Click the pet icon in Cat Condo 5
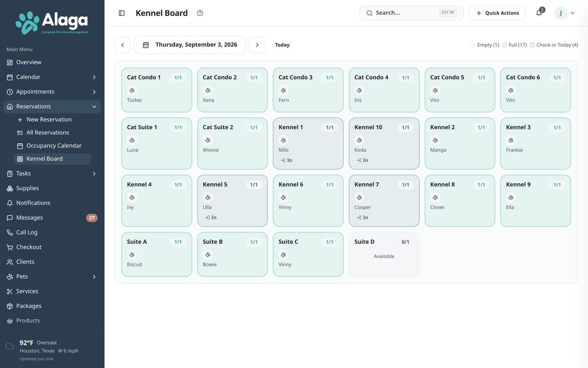The height and width of the screenshot is (368, 588). [435, 90]
